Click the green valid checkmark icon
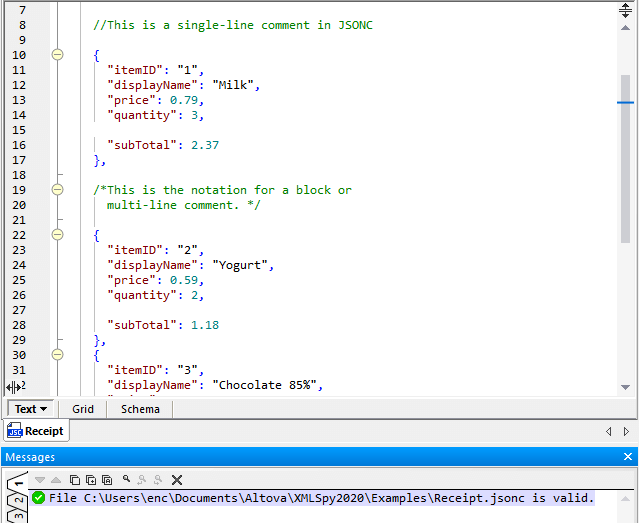Image resolution: width=641 pixels, height=524 pixels. [x=38, y=498]
